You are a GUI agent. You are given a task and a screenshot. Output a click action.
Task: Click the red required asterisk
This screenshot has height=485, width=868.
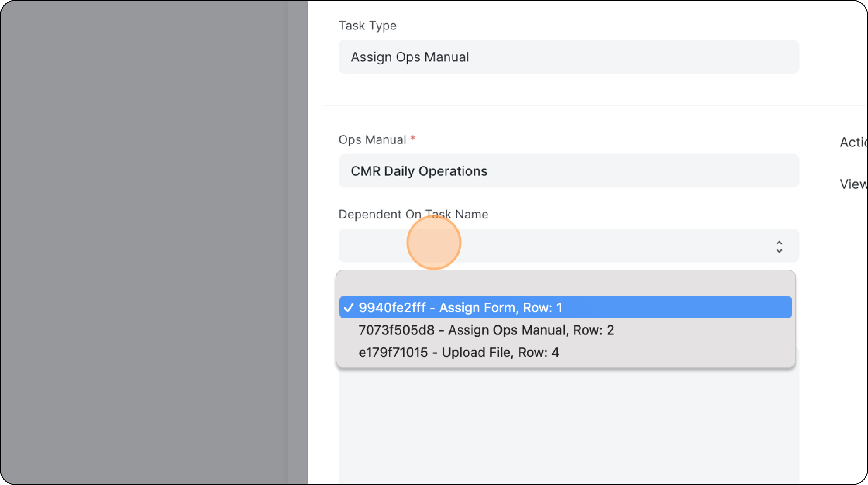(x=413, y=138)
